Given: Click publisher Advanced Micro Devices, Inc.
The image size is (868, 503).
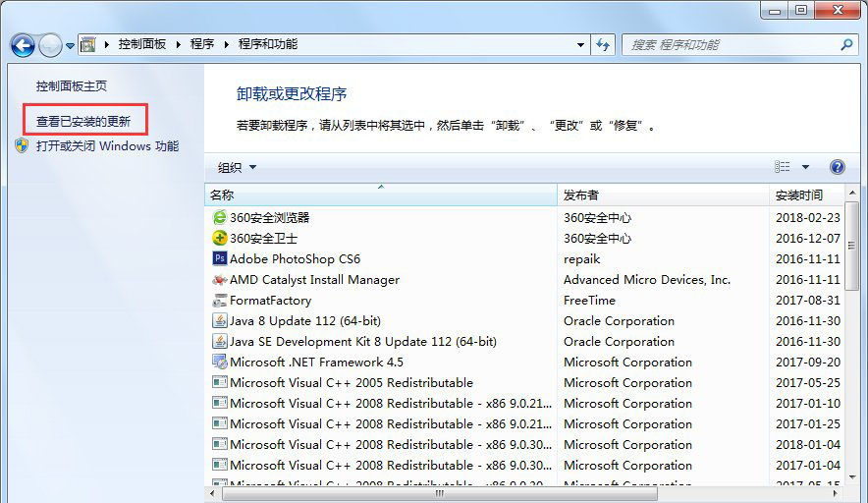Looking at the screenshot, I should [x=647, y=280].
